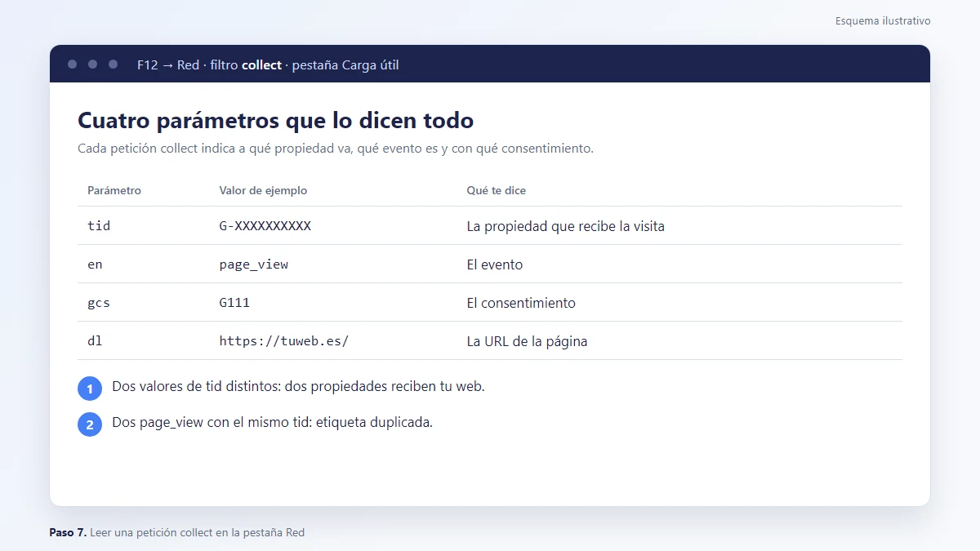Screen dimensions: 980x551
Task: Click 'La URL de la página' cell
Action: pos(527,341)
